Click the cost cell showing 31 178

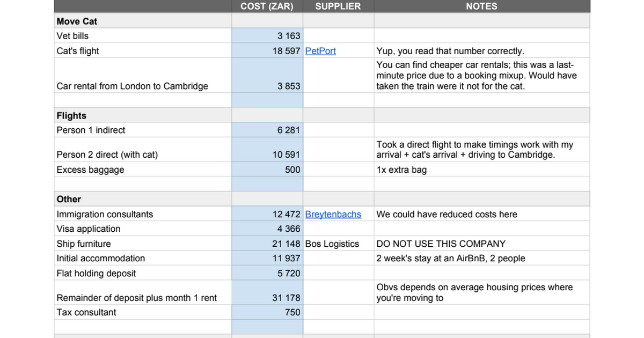coord(267,292)
